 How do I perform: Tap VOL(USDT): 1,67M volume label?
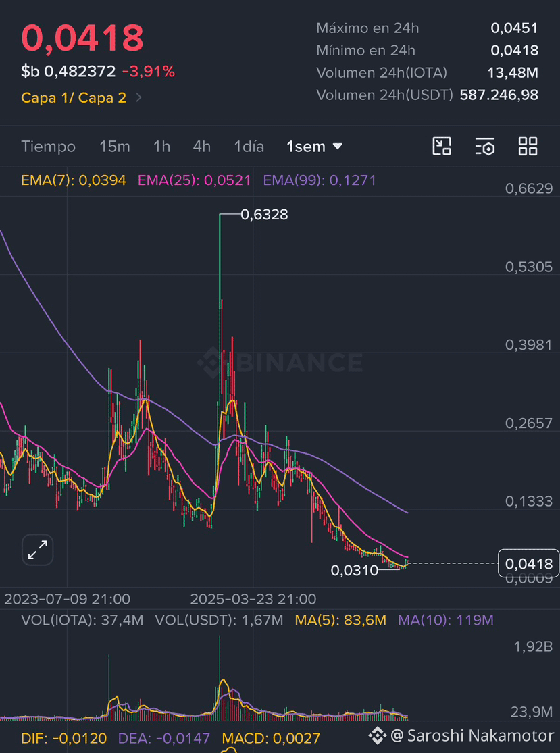[219, 620]
